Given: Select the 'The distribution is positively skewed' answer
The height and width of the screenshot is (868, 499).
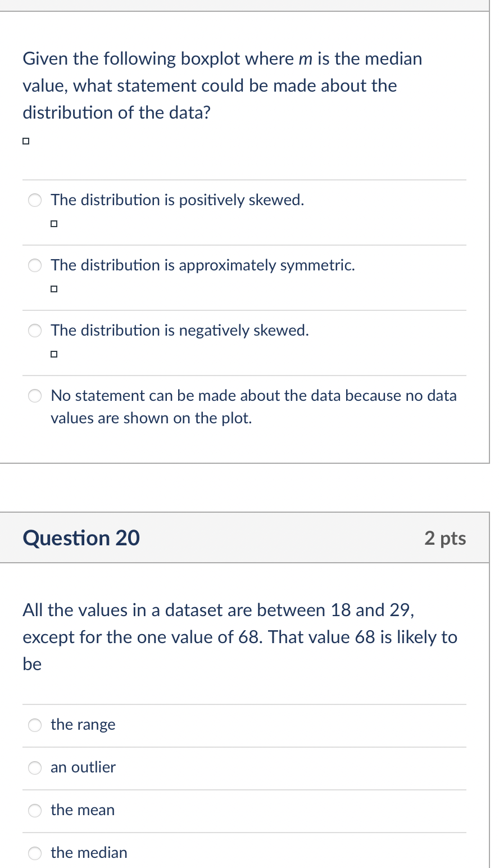Looking at the screenshot, I should [x=34, y=200].
